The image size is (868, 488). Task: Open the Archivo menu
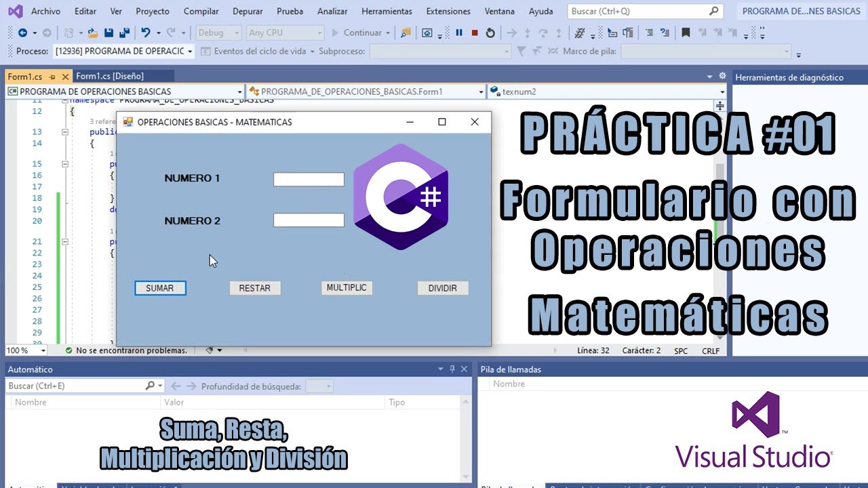[x=45, y=12]
